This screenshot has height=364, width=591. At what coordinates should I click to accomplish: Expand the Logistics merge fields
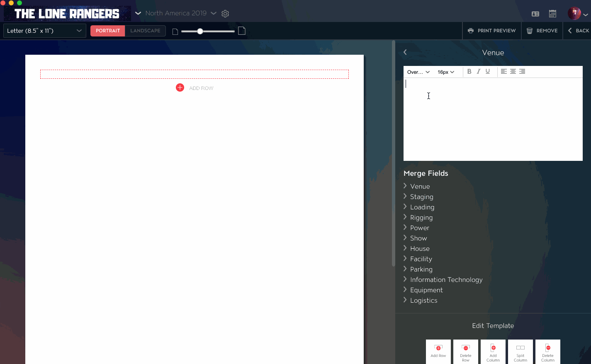tap(421, 300)
